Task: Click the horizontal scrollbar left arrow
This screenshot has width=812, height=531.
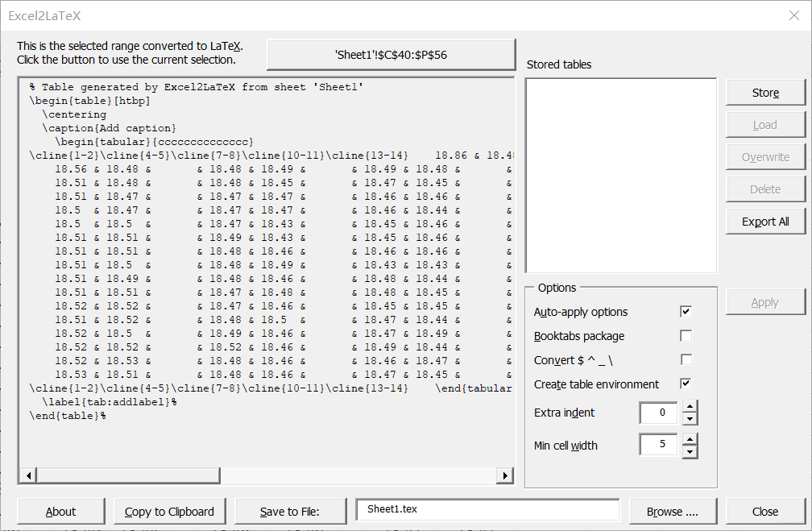Action: point(28,475)
